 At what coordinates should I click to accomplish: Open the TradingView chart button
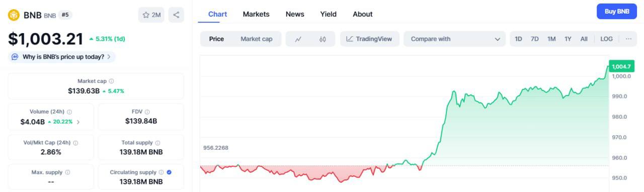pyautogui.click(x=370, y=39)
